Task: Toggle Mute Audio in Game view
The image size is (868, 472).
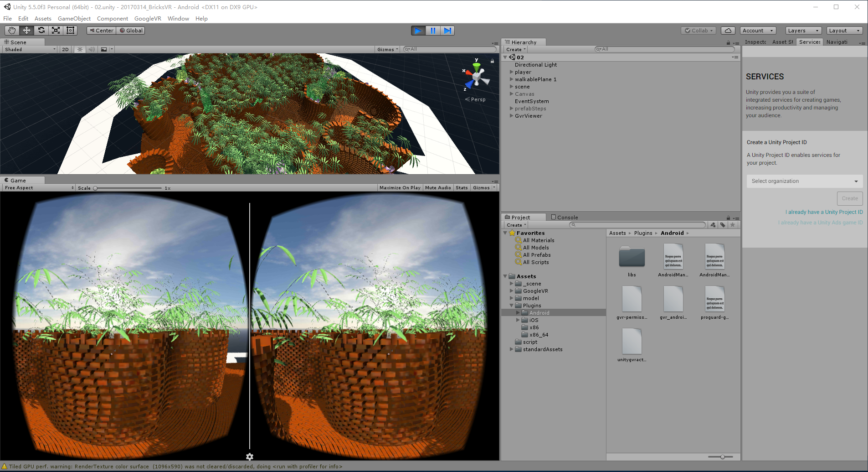Action: tap(437, 188)
